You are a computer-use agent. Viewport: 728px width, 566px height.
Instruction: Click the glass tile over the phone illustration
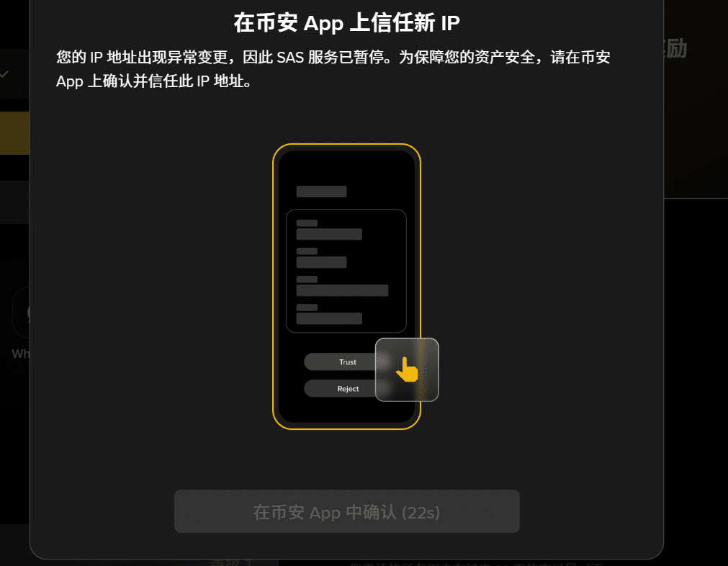[407, 369]
